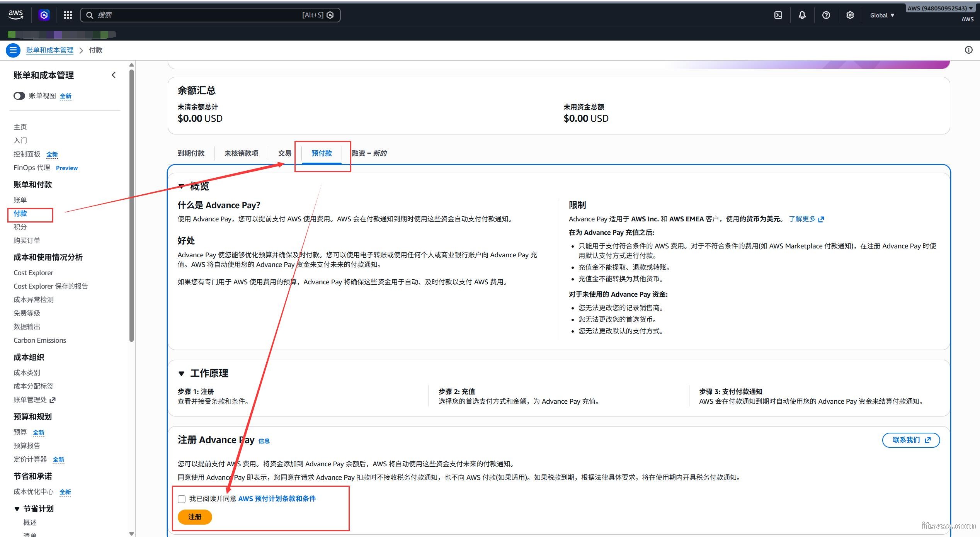Click the 信息 link beside 注册 Advance Pay
The width and height of the screenshot is (980, 537).
tap(264, 441)
